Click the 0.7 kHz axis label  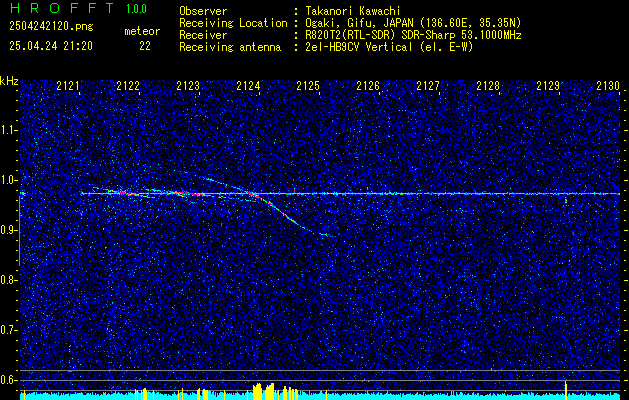pyautogui.click(x=9, y=330)
